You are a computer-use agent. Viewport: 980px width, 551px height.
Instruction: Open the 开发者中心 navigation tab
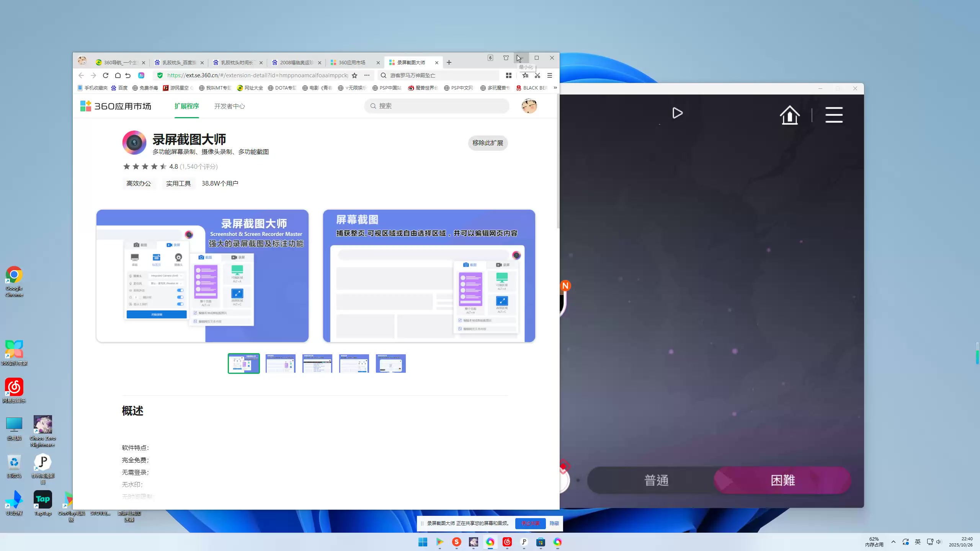[229, 106]
